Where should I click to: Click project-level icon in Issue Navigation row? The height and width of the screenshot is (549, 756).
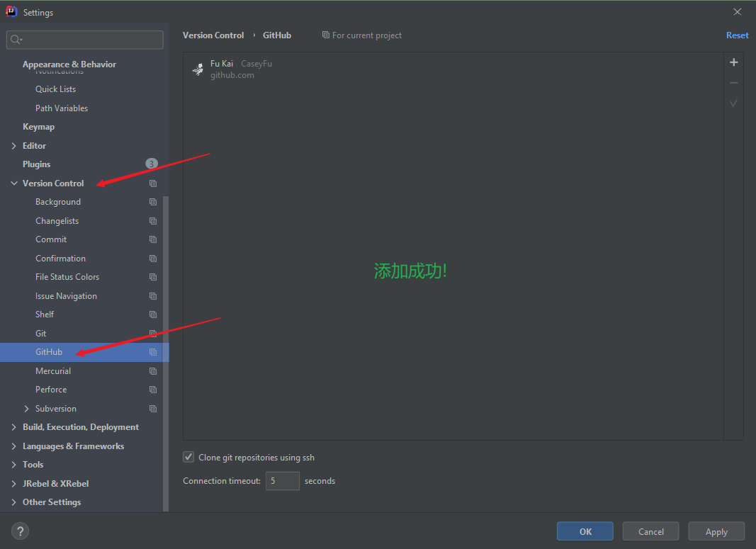click(x=153, y=296)
